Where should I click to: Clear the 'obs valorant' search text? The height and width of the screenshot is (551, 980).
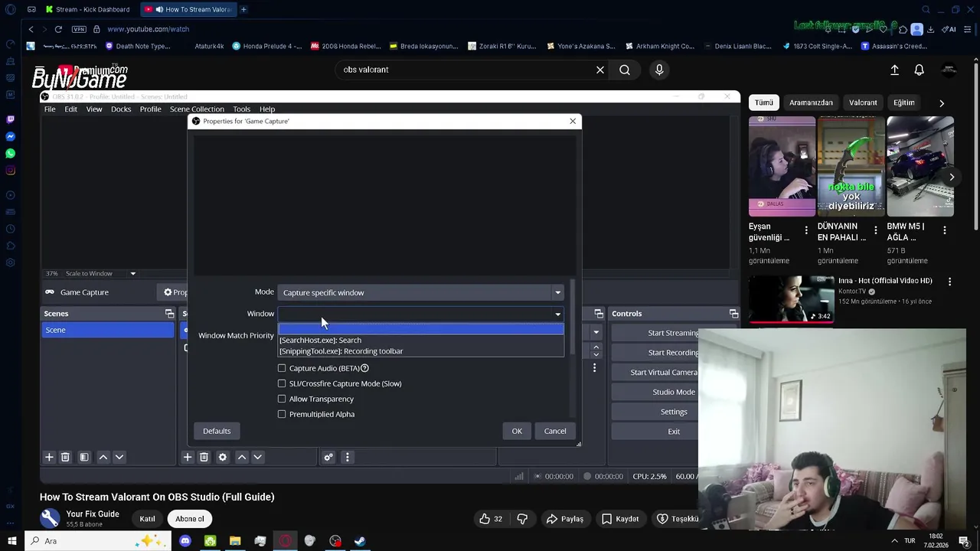pyautogui.click(x=600, y=70)
